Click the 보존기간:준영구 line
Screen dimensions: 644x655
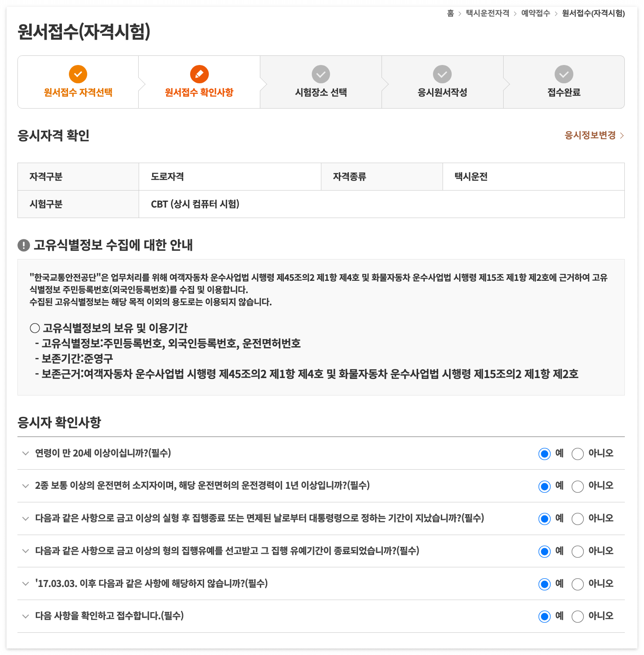point(74,359)
